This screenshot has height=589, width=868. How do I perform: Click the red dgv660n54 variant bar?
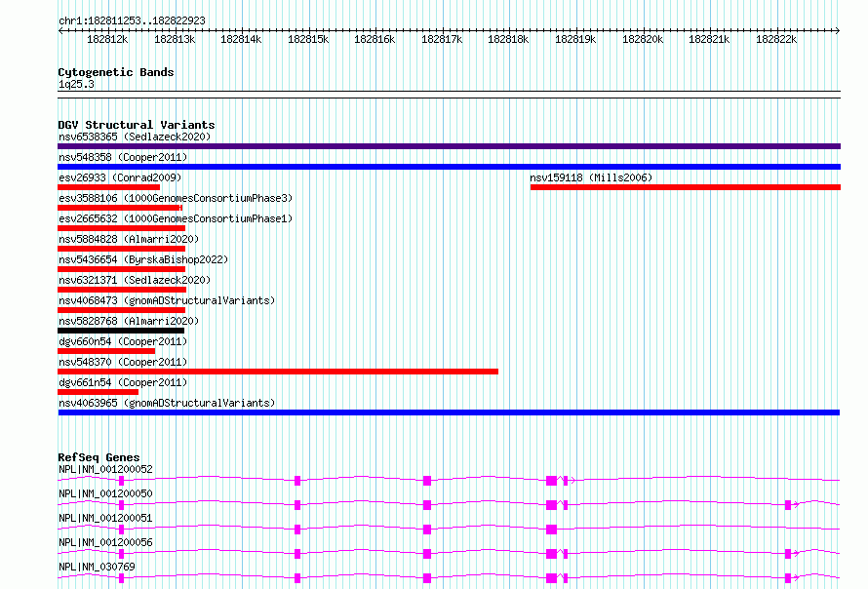tap(106, 351)
